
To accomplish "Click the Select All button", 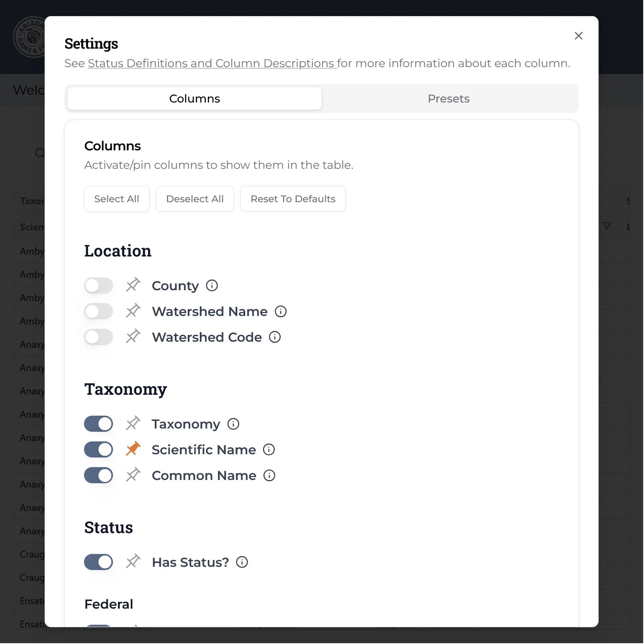I will coord(117,199).
